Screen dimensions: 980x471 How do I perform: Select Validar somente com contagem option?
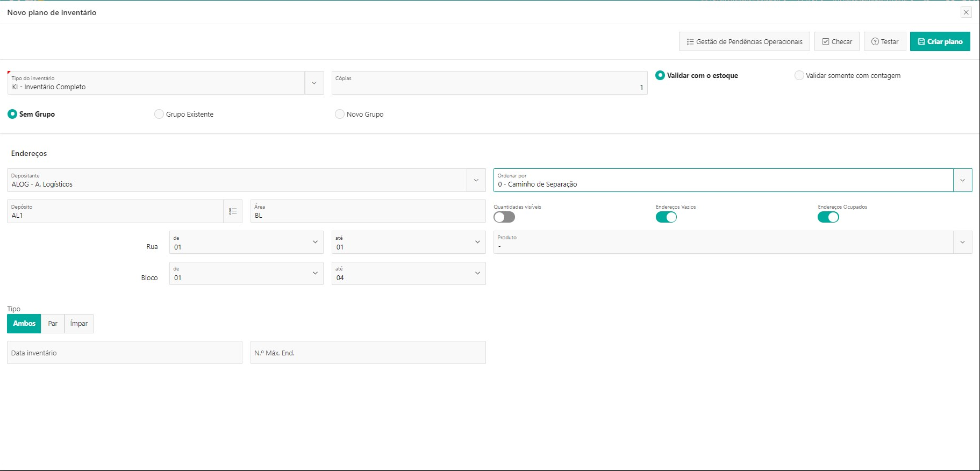799,76
